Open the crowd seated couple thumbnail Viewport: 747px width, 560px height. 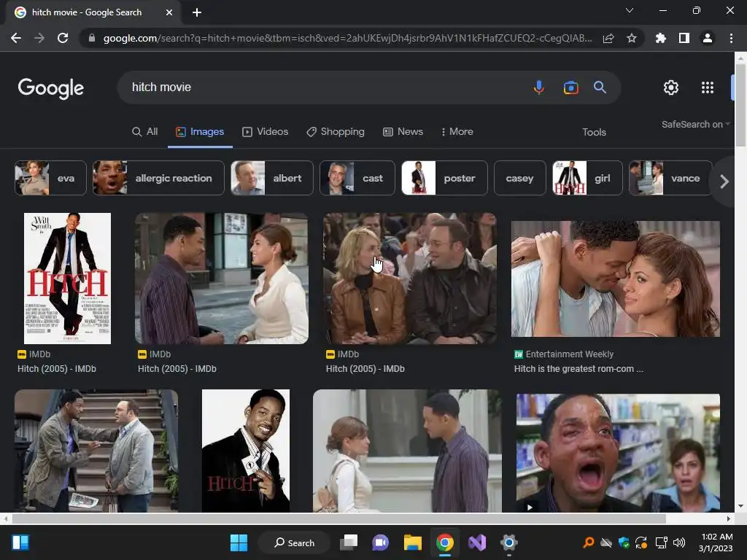pos(410,279)
